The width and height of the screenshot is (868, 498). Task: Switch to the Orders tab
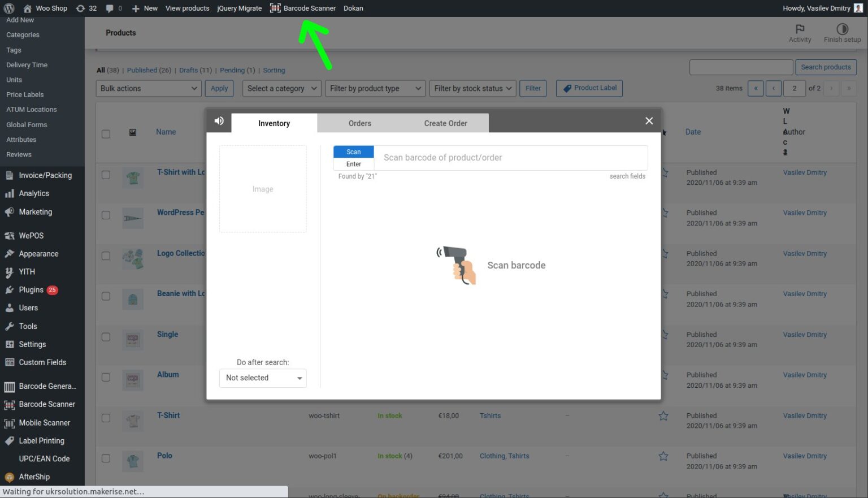(x=359, y=123)
